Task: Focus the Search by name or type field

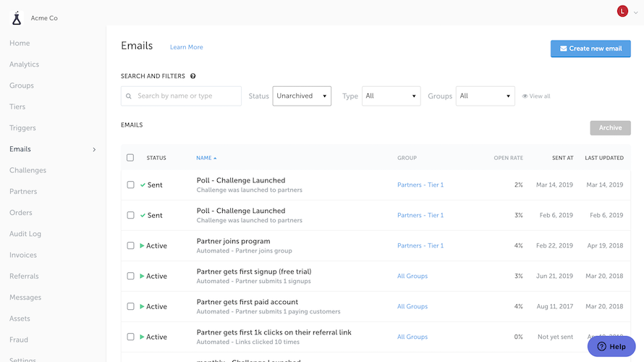Action: point(181,96)
